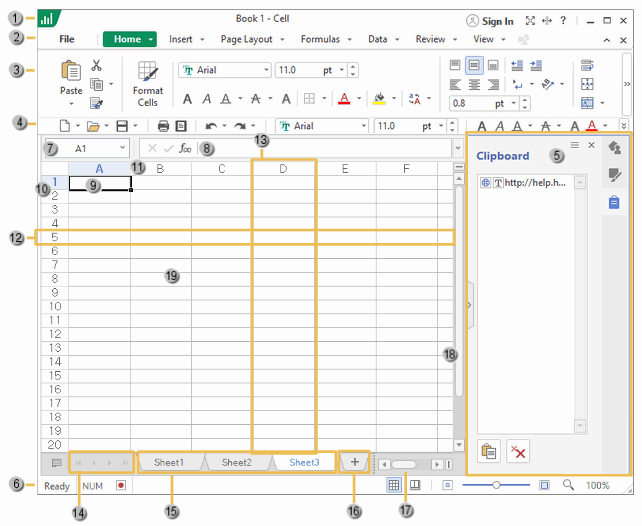Open the Paste options dropdown arrow
Viewport: 642px width, 526px height.
(71, 104)
